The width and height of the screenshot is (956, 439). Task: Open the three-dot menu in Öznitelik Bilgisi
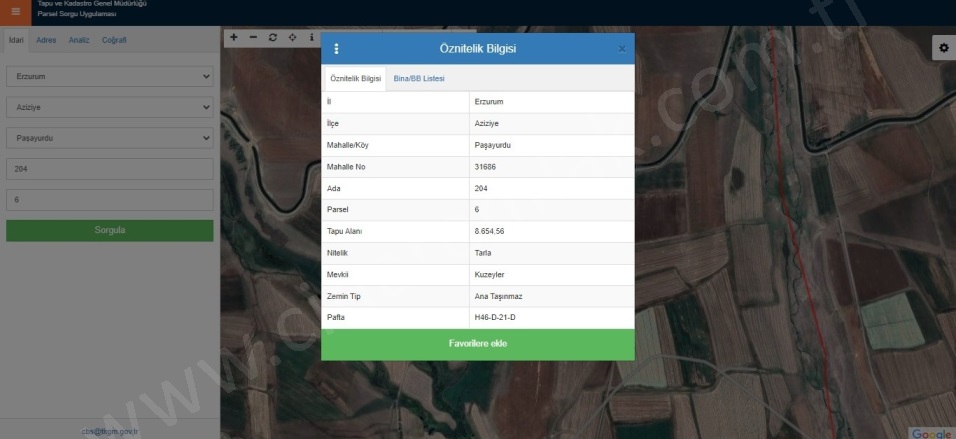pyautogui.click(x=336, y=49)
